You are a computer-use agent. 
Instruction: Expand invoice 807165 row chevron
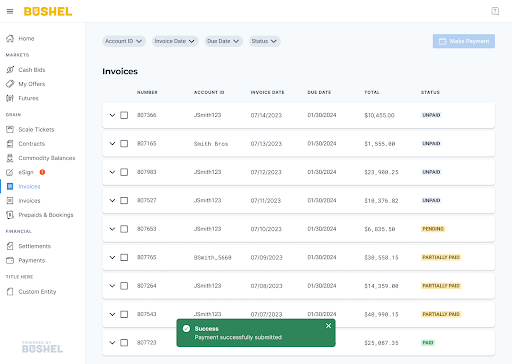pos(112,144)
